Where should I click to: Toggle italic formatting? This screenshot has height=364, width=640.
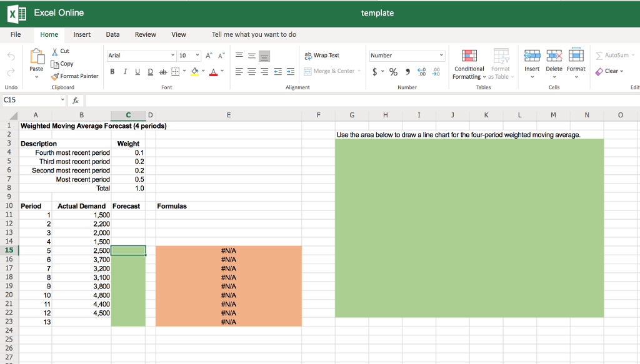click(124, 72)
